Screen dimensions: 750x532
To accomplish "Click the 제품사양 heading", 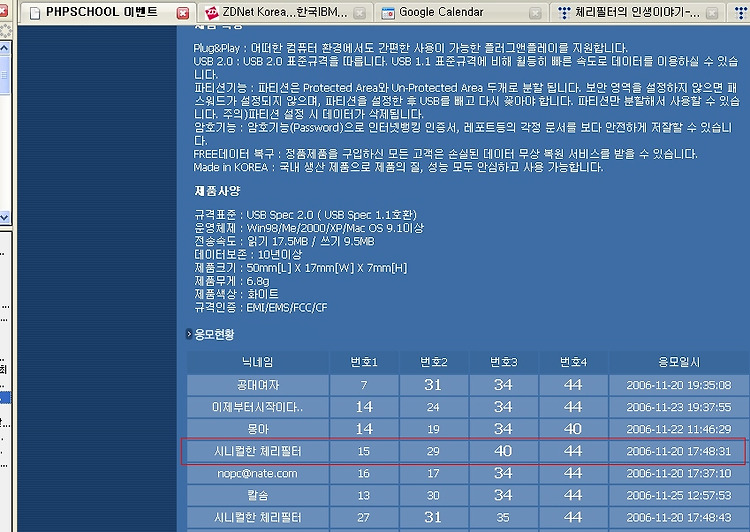I will coord(217,191).
